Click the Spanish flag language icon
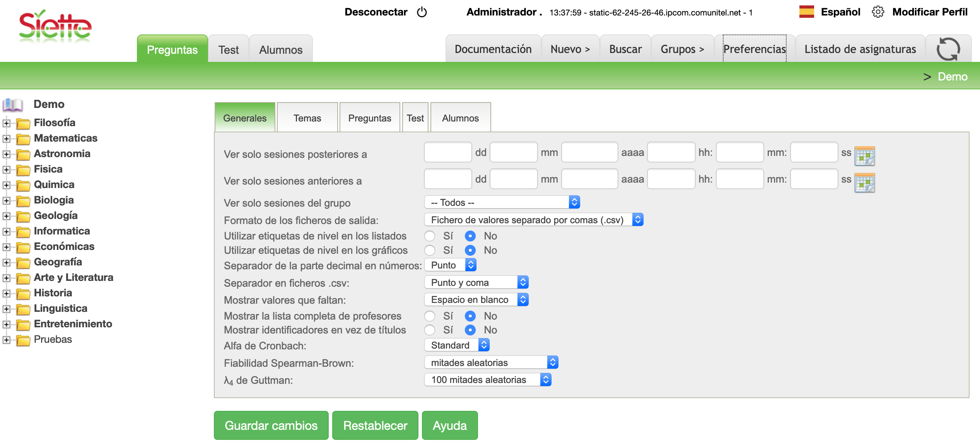This screenshot has height=448, width=980. tap(806, 12)
